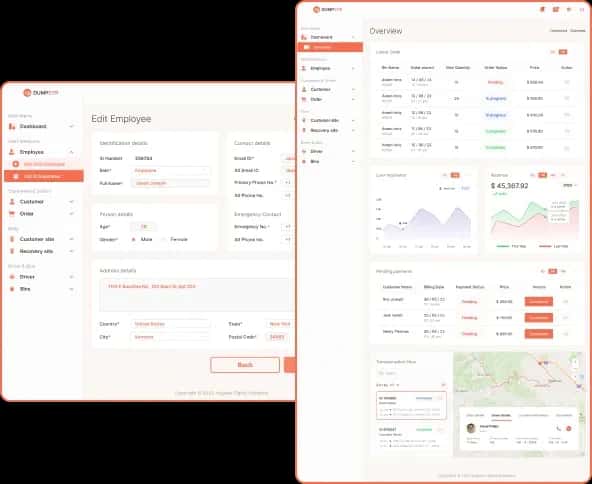
Task: Click Customer person icon in Edit Employee sidebar
Action: coord(12,202)
